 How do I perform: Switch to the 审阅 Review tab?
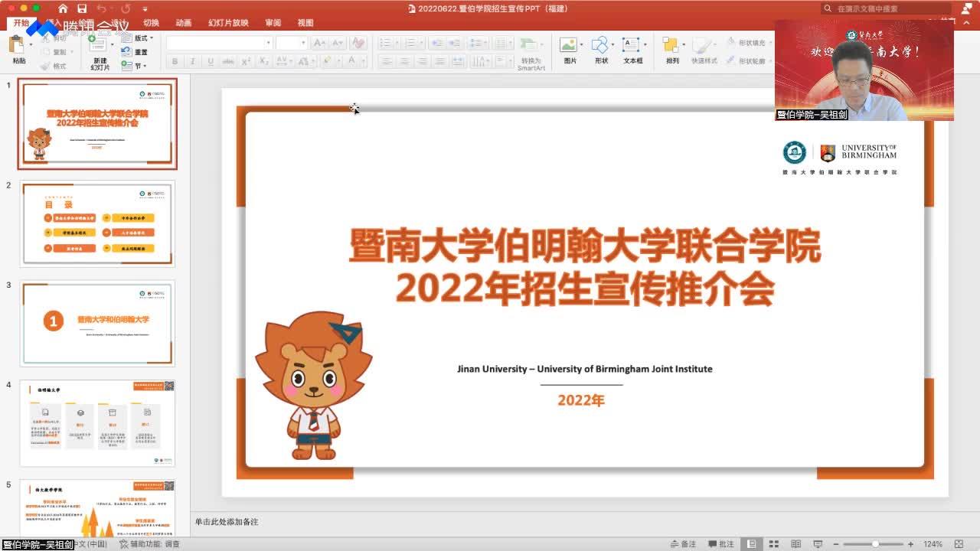(x=273, y=23)
